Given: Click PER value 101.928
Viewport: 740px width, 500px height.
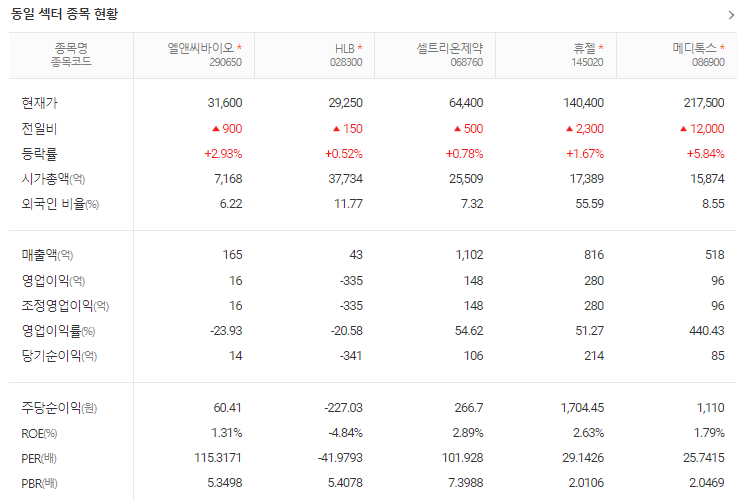Looking at the screenshot, I should pyautogui.click(x=462, y=458).
